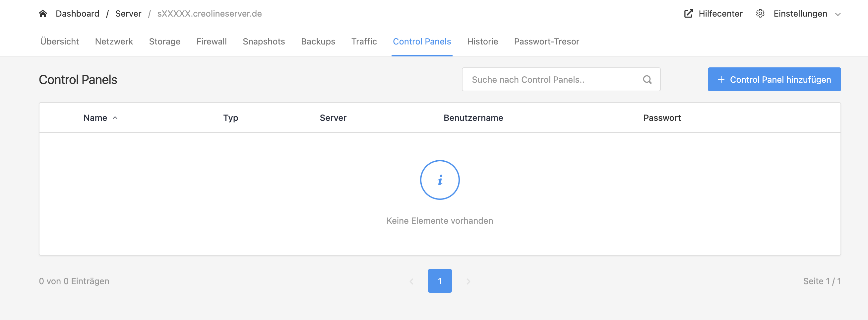Screen dimensions: 868x320
Task: Switch to the Snapshots tab
Action: pos(264,41)
